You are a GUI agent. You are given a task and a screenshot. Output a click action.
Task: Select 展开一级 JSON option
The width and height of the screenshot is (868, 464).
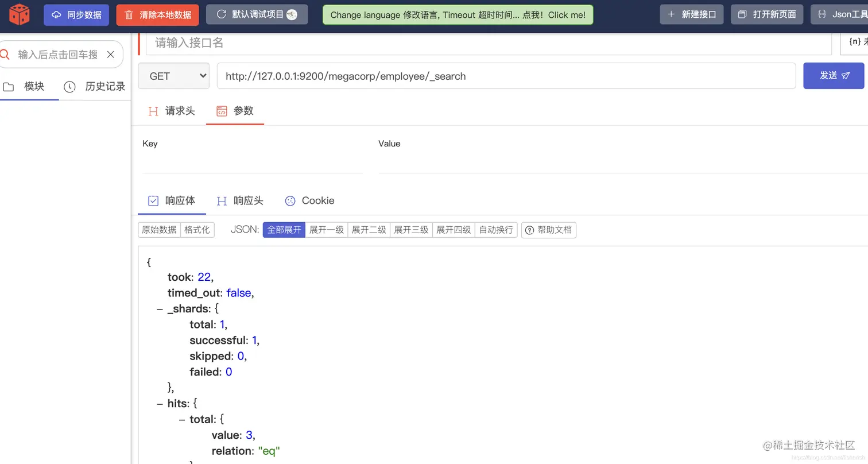tap(327, 230)
